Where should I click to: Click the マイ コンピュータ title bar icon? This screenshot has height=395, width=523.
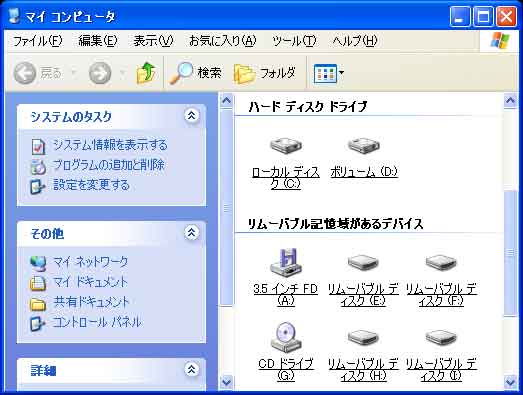coord(14,16)
